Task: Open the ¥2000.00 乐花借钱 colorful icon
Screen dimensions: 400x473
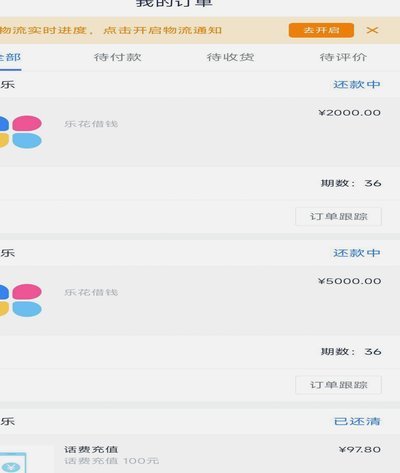Action: (x=21, y=132)
